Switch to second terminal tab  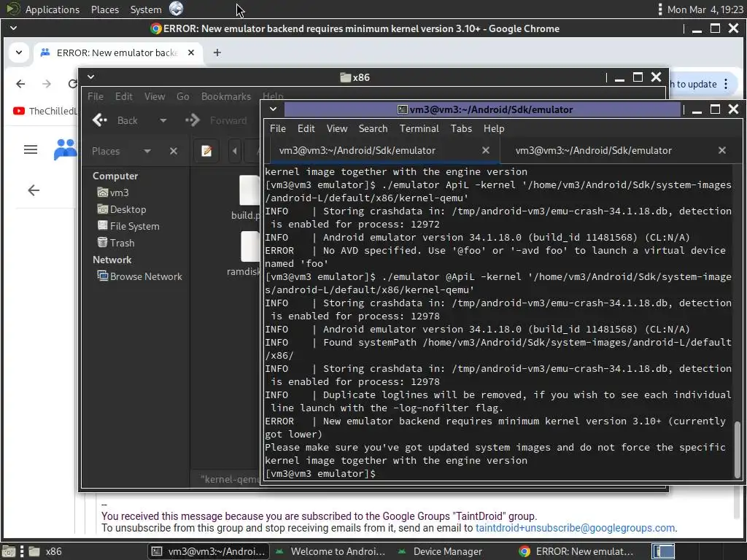point(594,150)
